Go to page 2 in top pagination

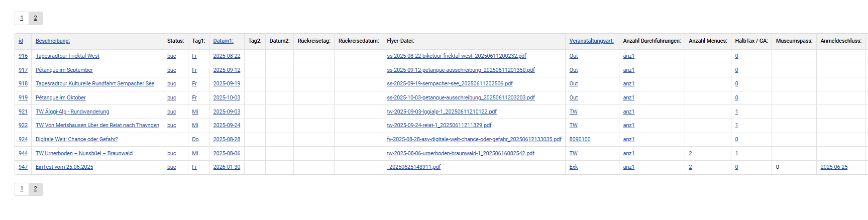(x=35, y=18)
